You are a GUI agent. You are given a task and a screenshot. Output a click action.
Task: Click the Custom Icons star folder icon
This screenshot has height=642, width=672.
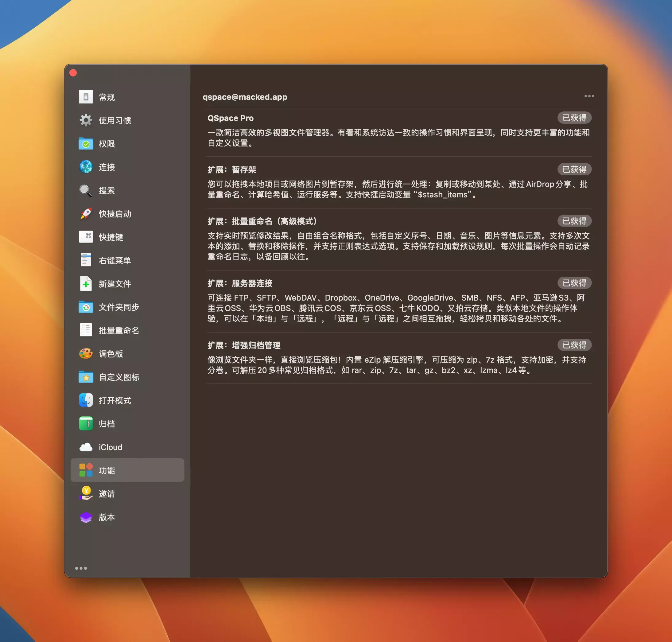pos(86,377)
